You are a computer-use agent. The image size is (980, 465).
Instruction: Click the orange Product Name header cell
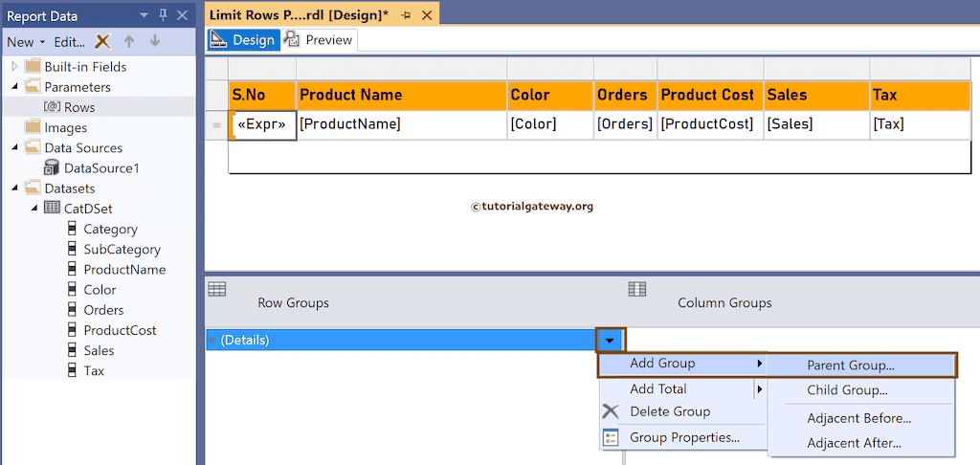[400, 95]
